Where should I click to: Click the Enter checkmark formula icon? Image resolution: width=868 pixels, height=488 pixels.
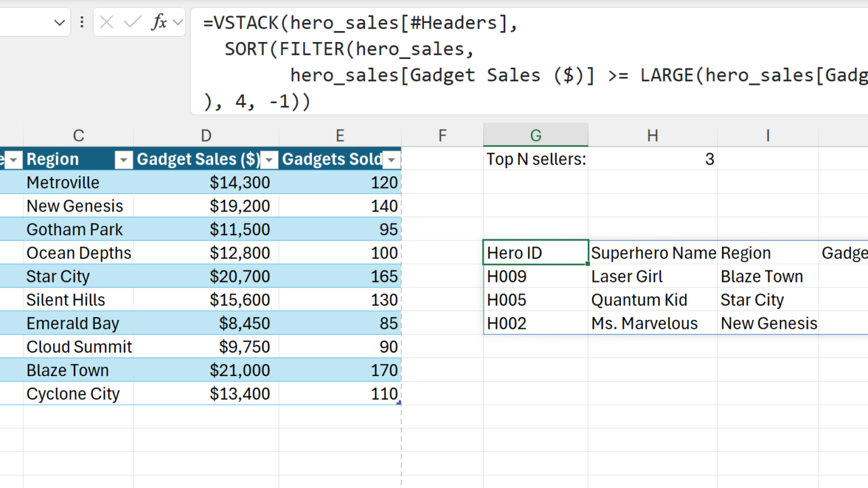click(x=132, y=22)
